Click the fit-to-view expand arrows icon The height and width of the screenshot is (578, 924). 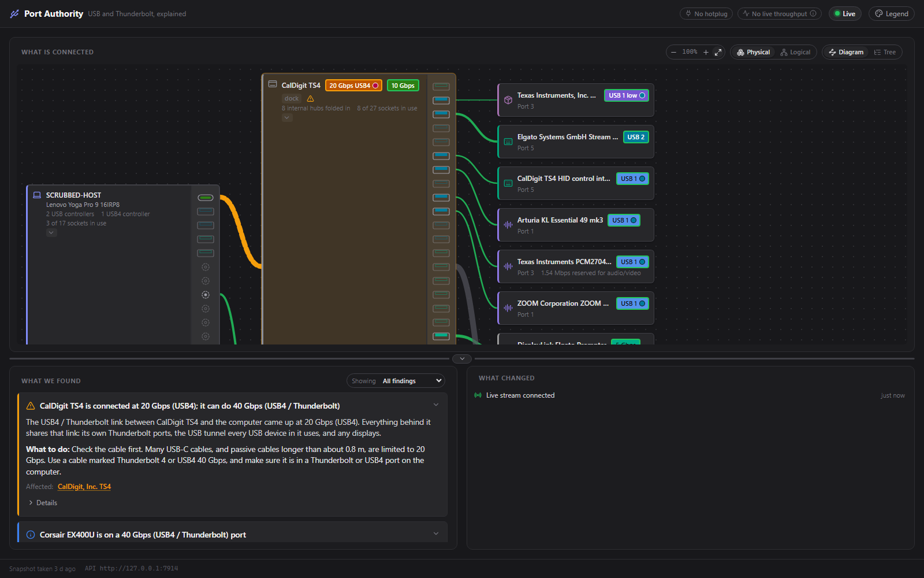718,52
